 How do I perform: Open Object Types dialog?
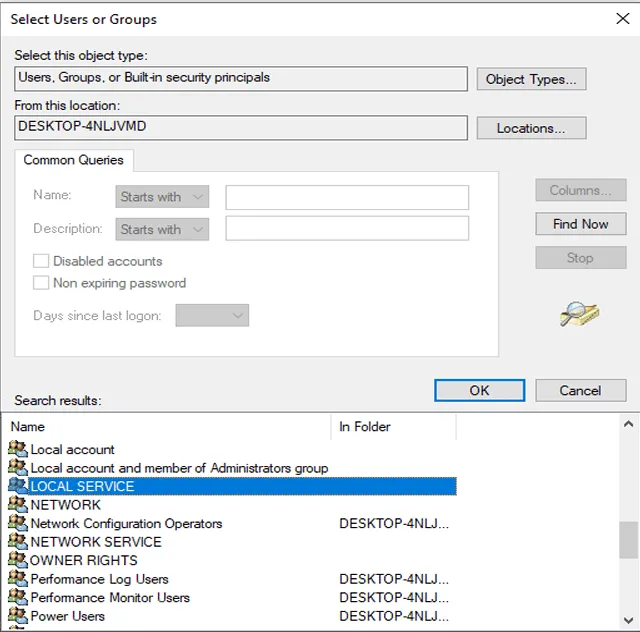(x=531, y=79)
